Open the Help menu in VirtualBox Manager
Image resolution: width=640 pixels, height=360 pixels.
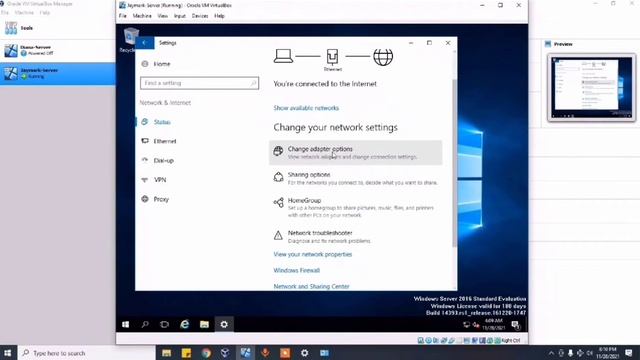45,13
